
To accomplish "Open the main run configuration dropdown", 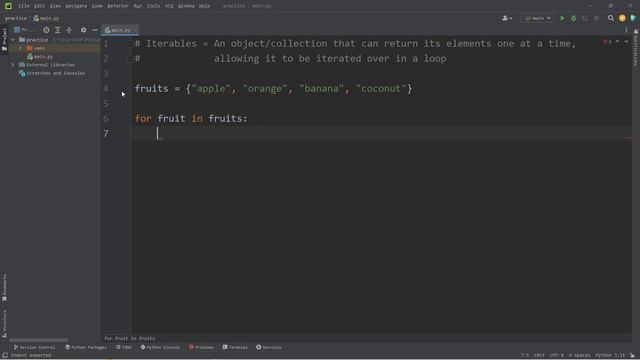I will pos(538,18).
